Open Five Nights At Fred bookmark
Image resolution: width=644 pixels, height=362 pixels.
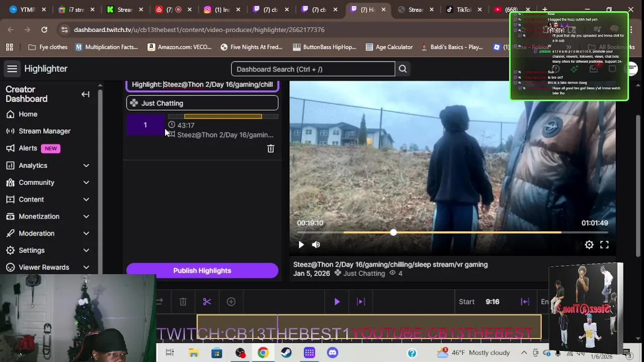point(251,47)
